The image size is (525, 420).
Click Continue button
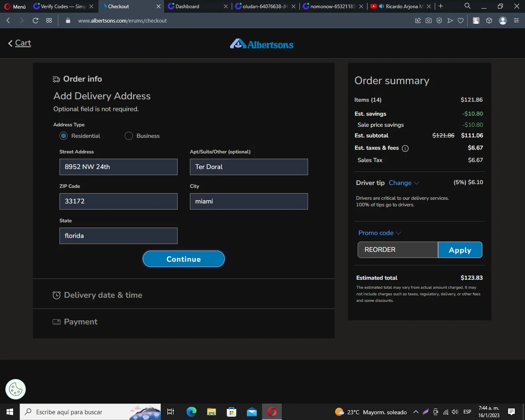184,259
